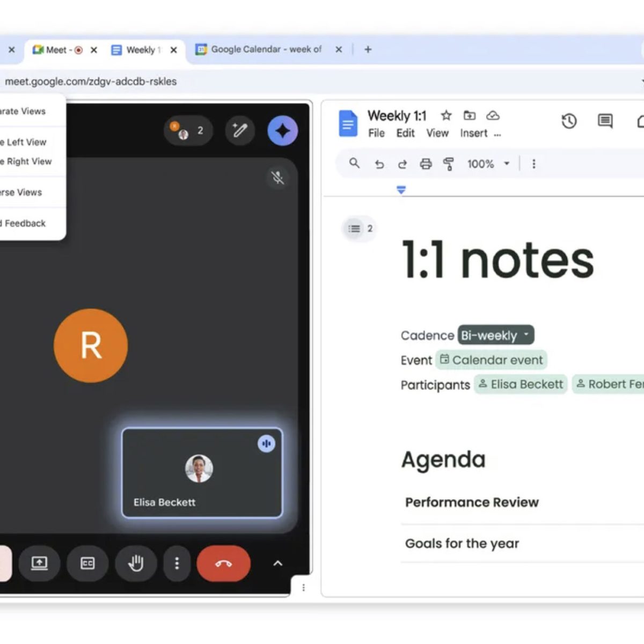Click the magic pen effects icon
Image resolution: width=644 pixels, height=644 pixels.
(x=239, y=130)
